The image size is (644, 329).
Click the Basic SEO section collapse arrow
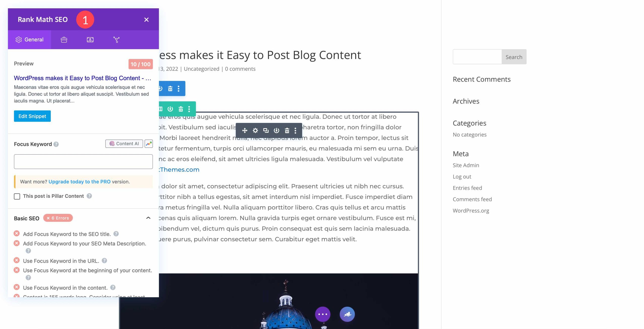click(x=148, y=218)
